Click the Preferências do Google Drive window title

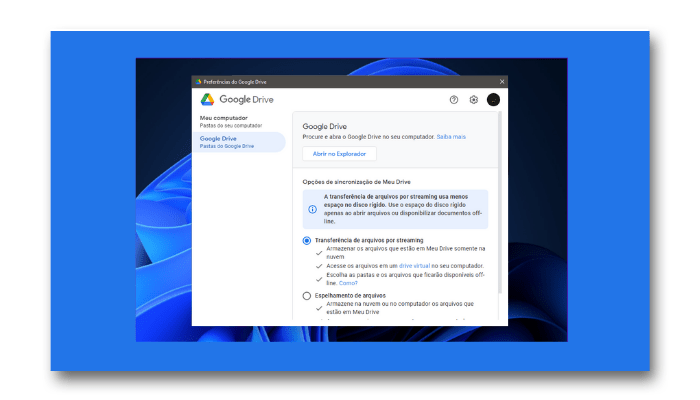pyautogui.click(x=235, y=82)
